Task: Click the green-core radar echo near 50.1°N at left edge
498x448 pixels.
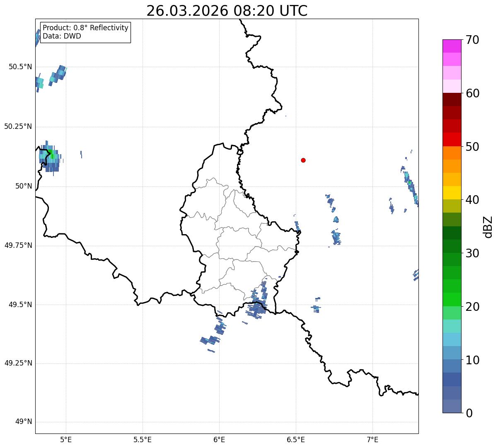Action: pyautogui.click(x=51, y=157)
